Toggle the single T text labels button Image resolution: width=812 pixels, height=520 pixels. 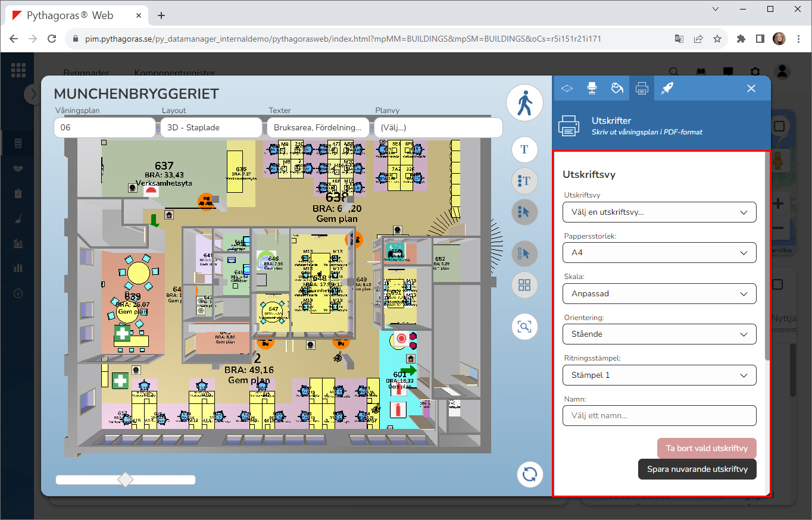(524, 149)
